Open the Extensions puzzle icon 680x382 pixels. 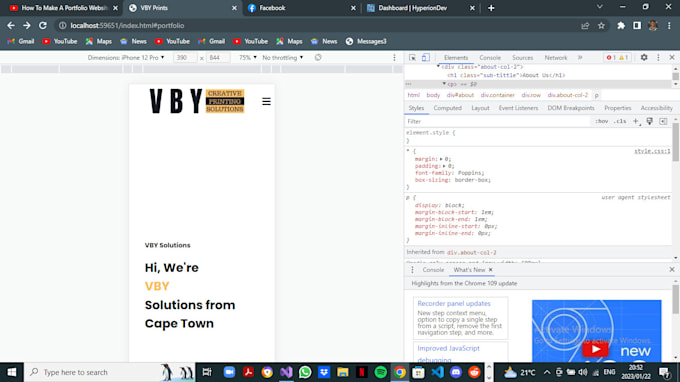click(621, 26)
